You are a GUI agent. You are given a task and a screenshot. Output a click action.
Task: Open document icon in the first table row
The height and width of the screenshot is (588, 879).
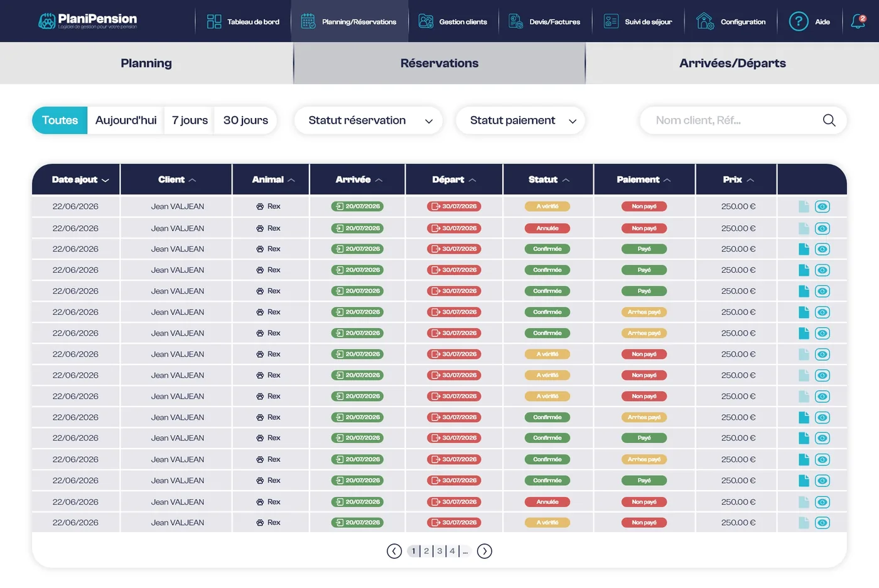point(804,206)
